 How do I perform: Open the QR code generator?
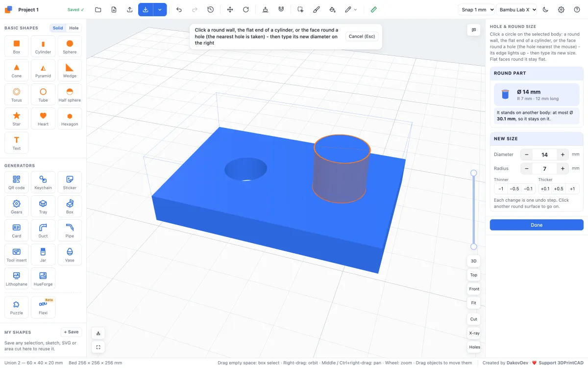tap(17, 182)
